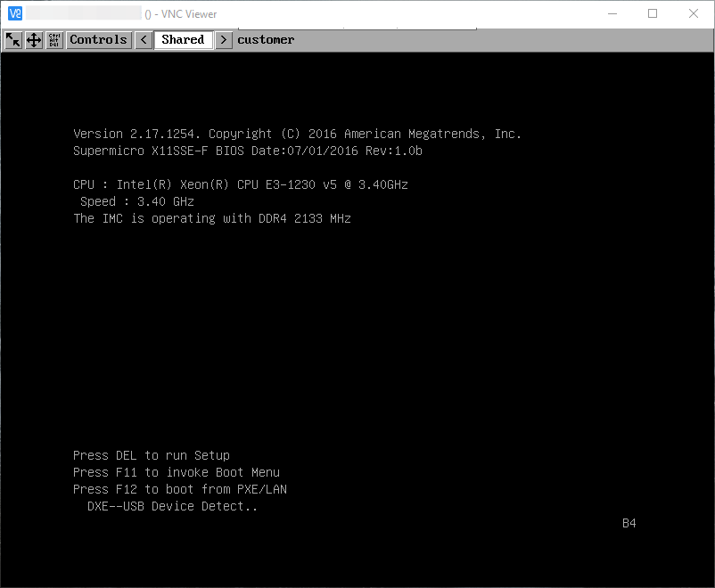Click the 'customer' label in the toolbar
This screenshot has height=588, width=715.
coord(266,40)
